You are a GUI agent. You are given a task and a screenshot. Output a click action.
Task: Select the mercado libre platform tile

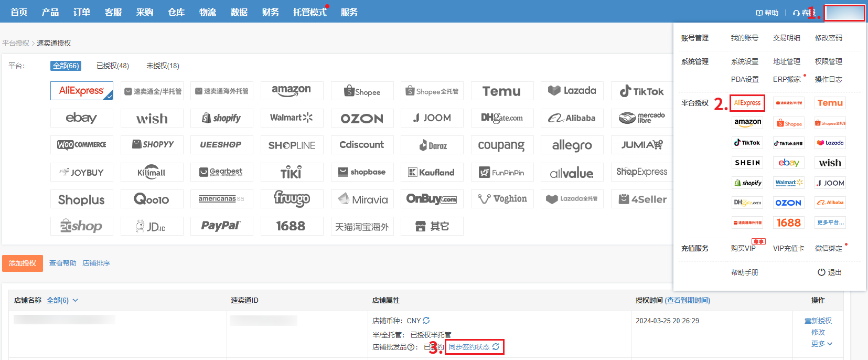click(642, 118)
